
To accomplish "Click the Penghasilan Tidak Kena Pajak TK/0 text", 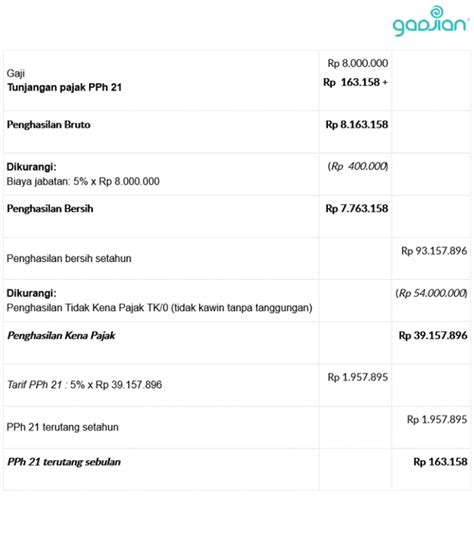I will click(x=159, y=308).
